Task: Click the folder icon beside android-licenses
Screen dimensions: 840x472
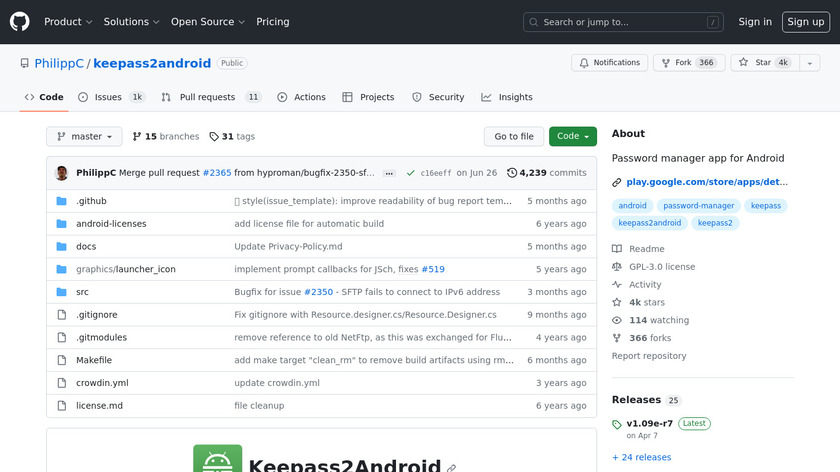Action: click(62, 223)
